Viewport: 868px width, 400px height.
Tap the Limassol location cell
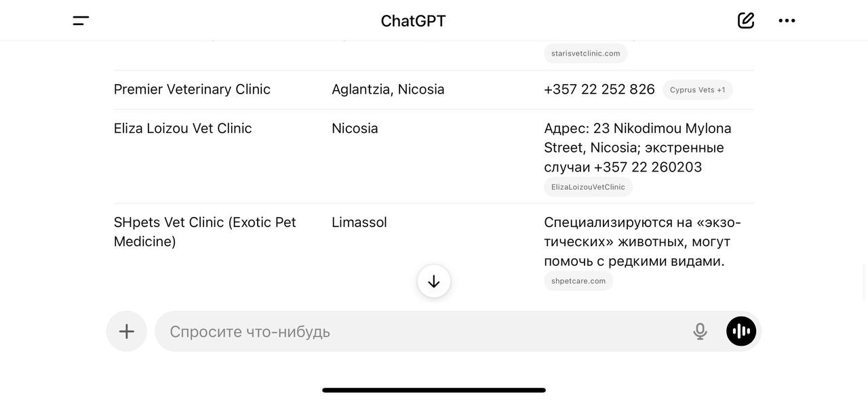359,222
